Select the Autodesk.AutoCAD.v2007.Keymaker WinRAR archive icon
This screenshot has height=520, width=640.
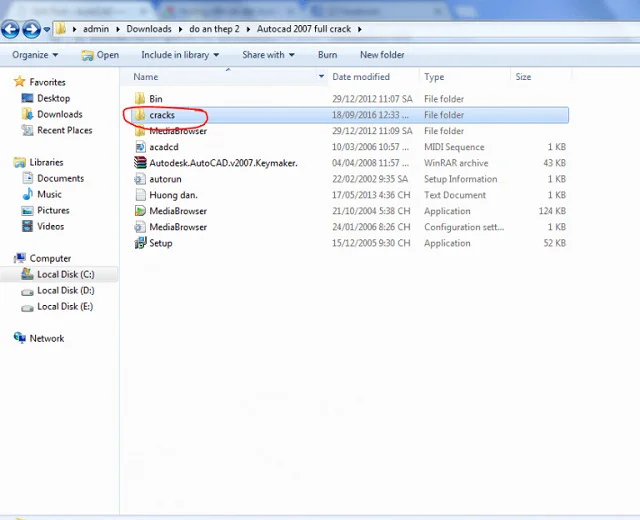click(x=140, y=162)
